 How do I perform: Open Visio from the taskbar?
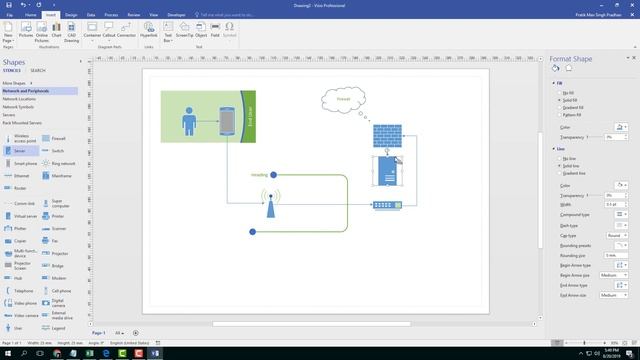click(x=155, y=353)
